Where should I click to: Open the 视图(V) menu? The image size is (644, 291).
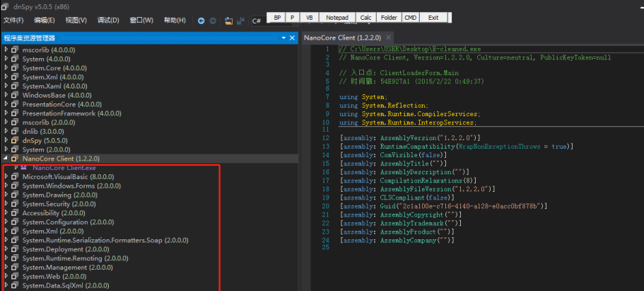(76, 20)
